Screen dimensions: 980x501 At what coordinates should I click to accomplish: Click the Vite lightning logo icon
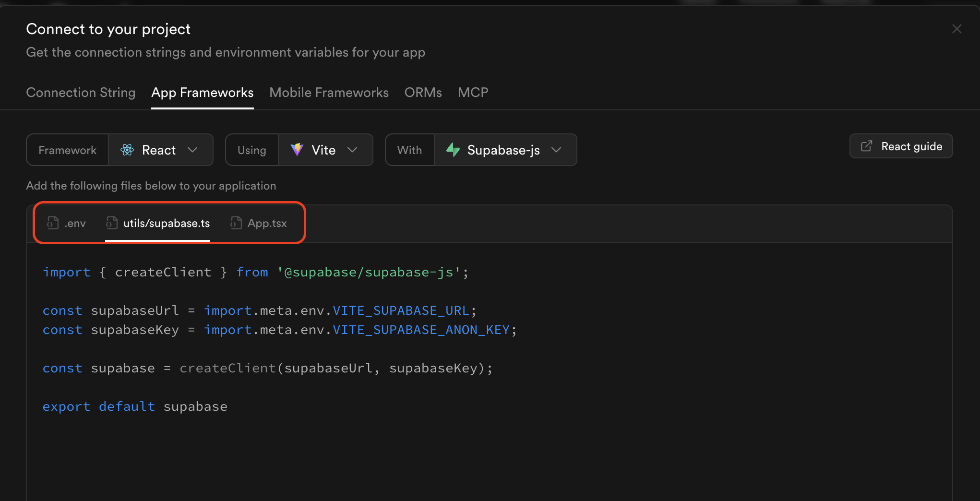tap(297, 150)
